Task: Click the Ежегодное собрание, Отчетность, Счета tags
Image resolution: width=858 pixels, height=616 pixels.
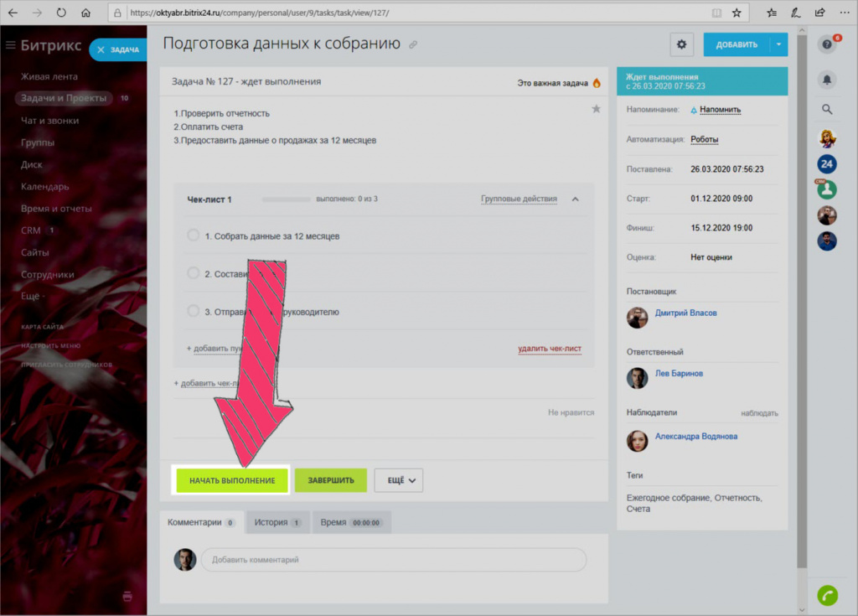Action: click(694, 503)
